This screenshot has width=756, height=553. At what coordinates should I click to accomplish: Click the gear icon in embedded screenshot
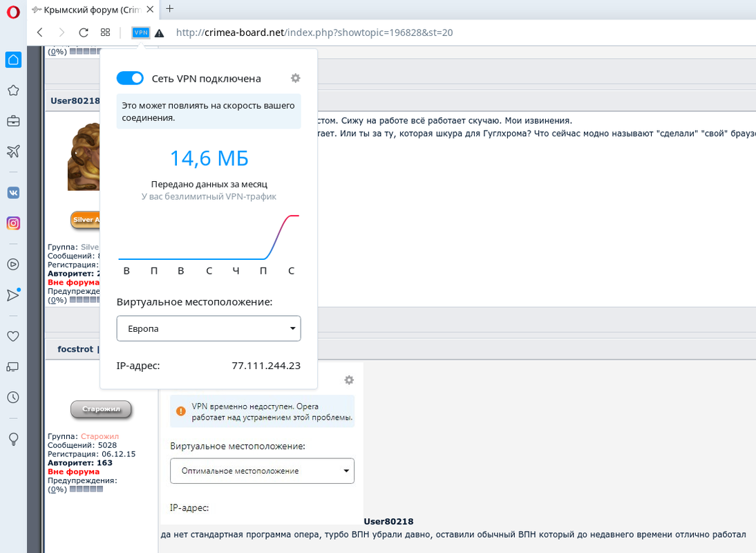tap(349, 380)
